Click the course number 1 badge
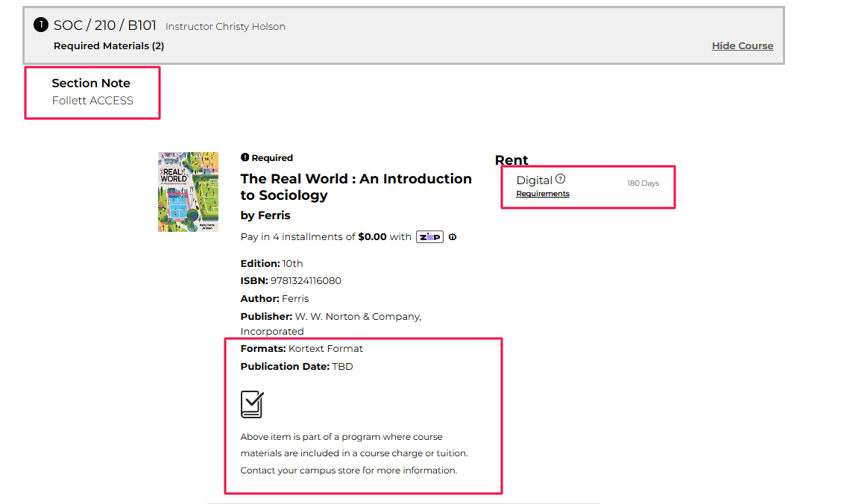This screenshot has width=844, height=504. 41,25
